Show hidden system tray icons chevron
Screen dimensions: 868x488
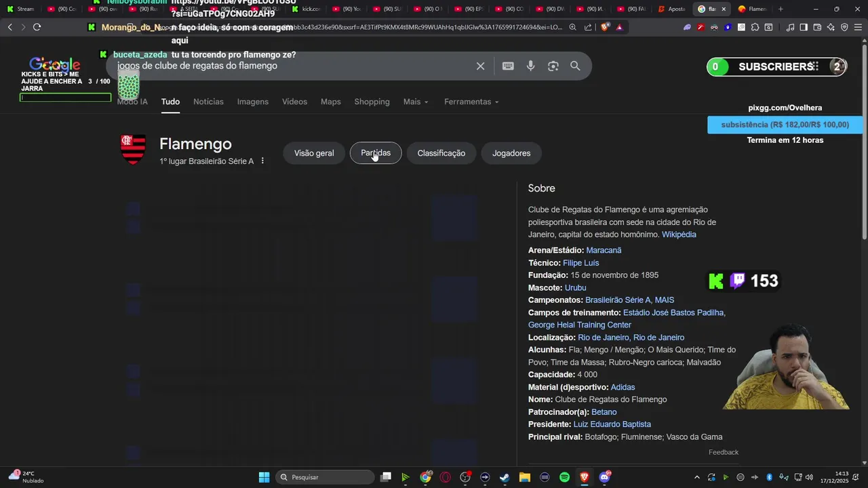click(696, 477)
